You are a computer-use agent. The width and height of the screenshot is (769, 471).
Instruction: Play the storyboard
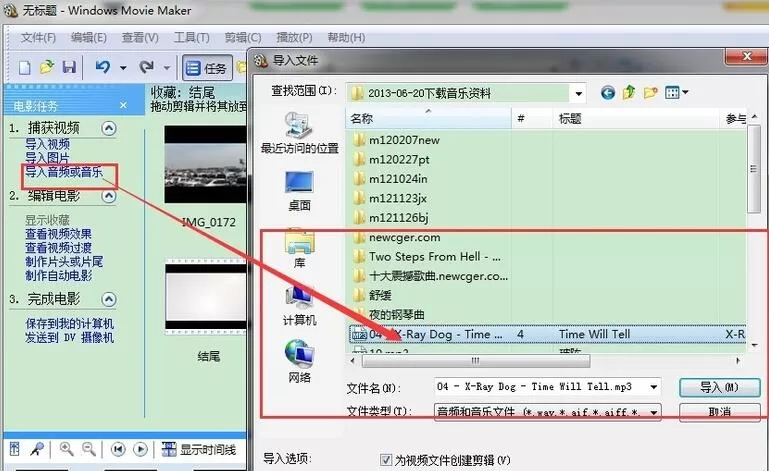pos(140,449)
